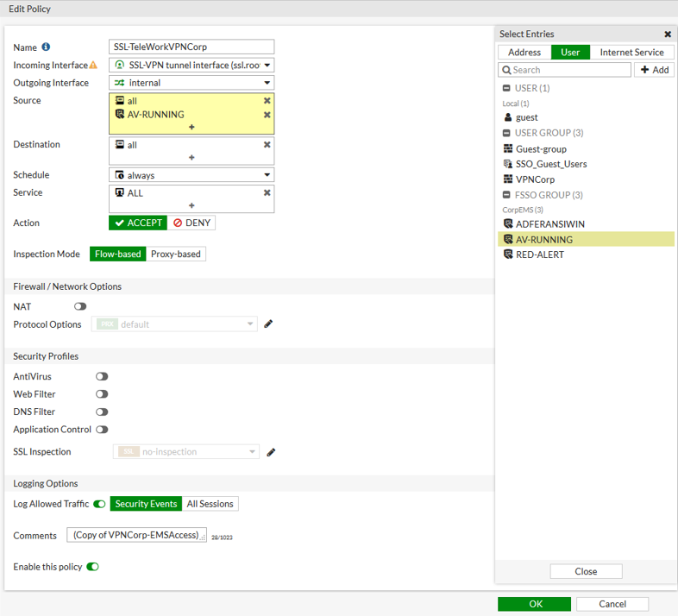Viewport: 678px width, 616px height.
Task: Click the warning icon beside Incoming Interface
Action: [93, 65]
